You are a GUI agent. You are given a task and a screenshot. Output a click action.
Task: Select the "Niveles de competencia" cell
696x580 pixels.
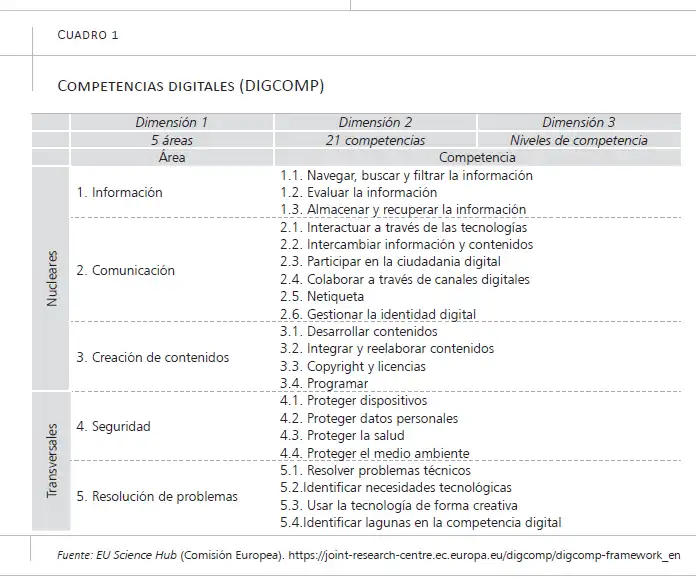click(579, 140)
